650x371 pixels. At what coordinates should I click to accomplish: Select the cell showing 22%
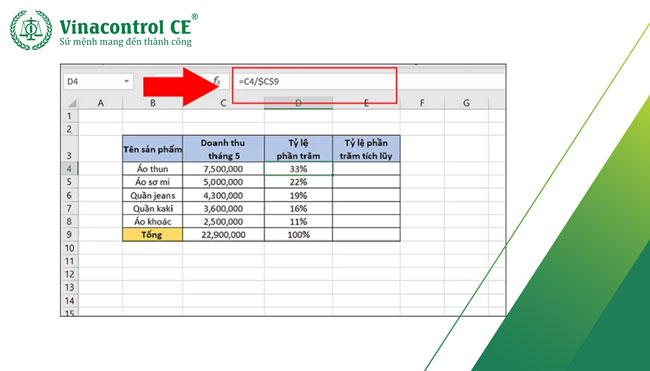298,182
